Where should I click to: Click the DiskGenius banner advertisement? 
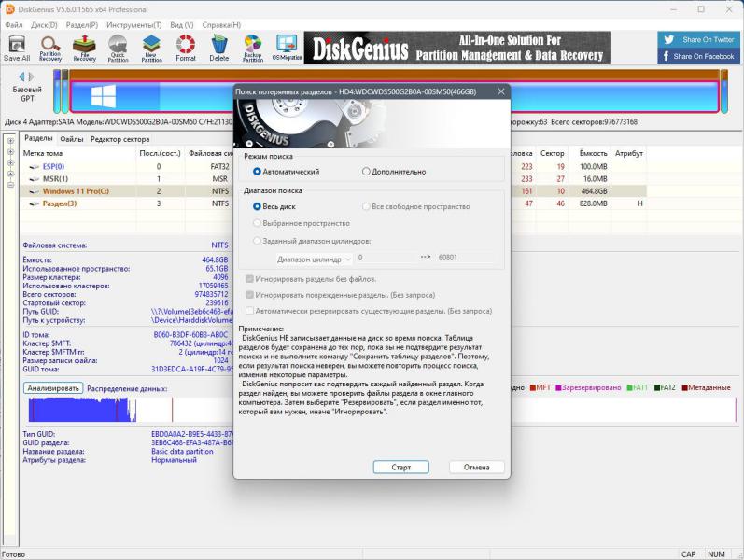(x=456, y=48)
